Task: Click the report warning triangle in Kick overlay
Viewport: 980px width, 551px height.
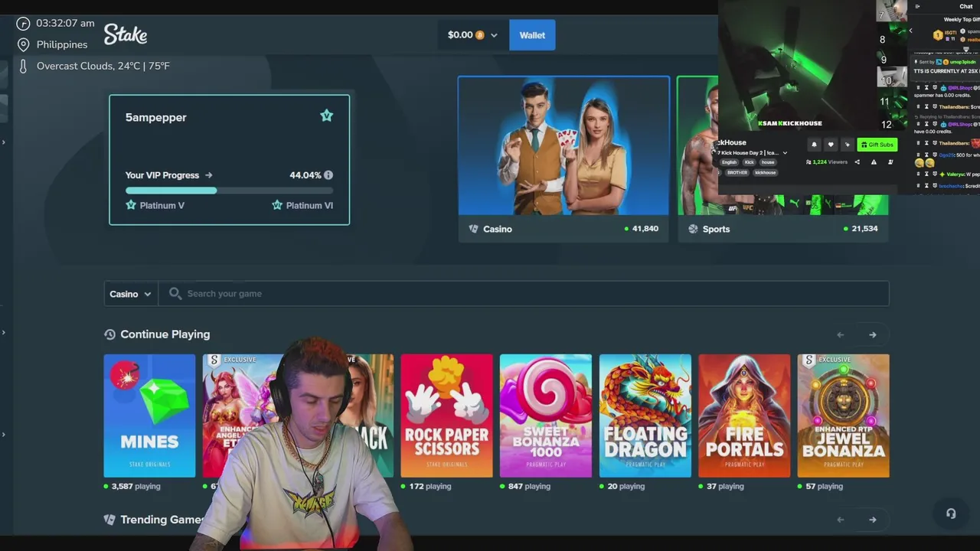Action: pos(874,162)
